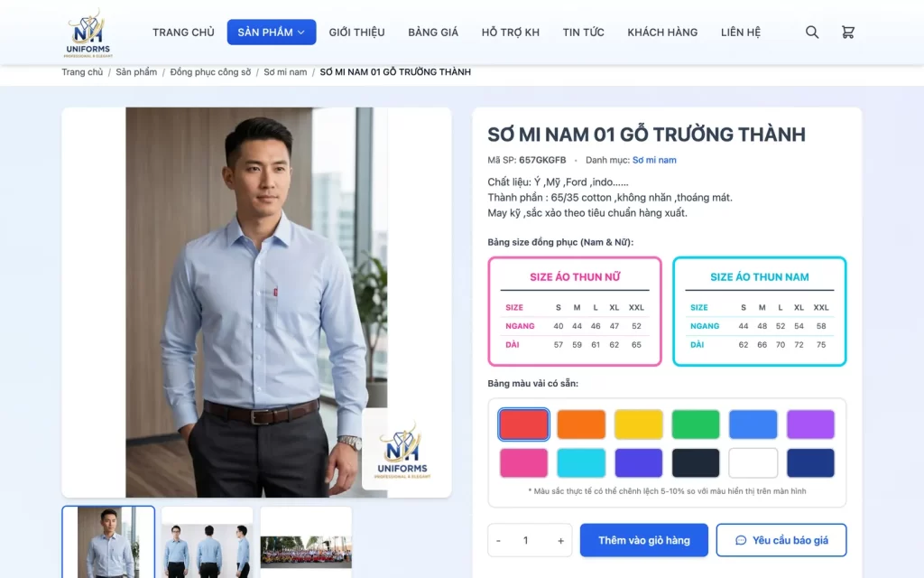Decrease quantity with minus button
Image resolution: width=924 pixels, height=578 pixels.
(x=498, y=540)
